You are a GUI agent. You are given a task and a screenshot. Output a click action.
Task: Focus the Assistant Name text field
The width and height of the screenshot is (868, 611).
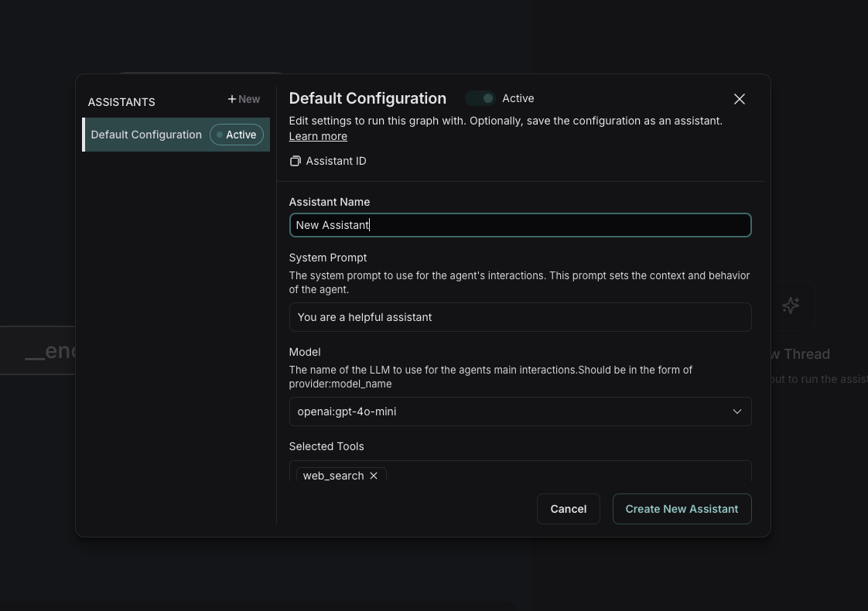(x=520, y=225)
